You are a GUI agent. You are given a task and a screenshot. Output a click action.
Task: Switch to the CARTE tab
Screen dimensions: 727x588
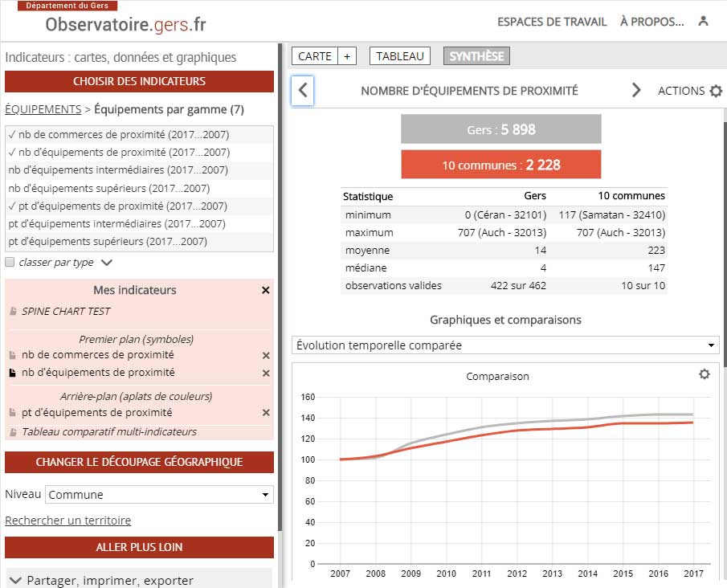point(315,56)
